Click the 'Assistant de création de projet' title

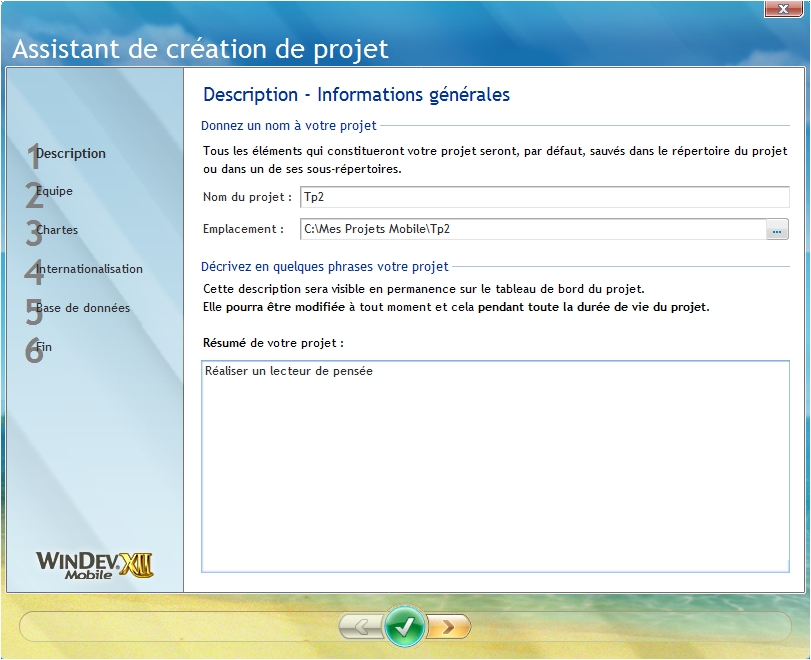[200, 49]
